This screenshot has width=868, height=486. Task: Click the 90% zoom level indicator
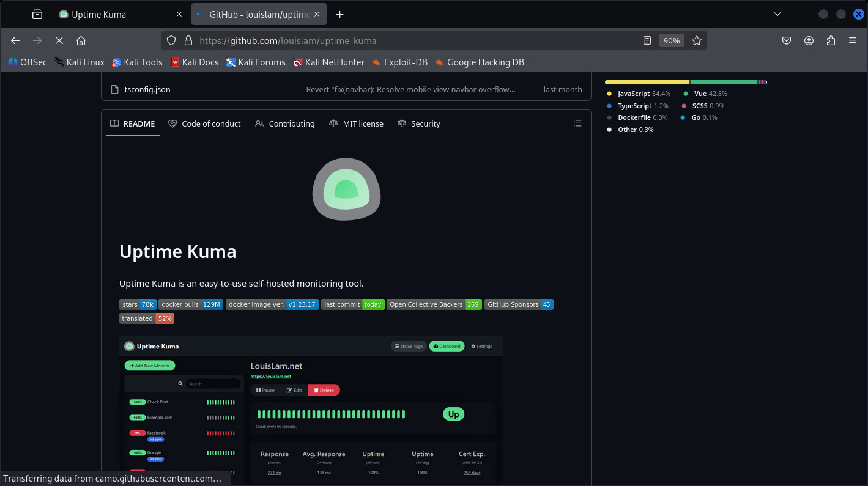(671, 40)
